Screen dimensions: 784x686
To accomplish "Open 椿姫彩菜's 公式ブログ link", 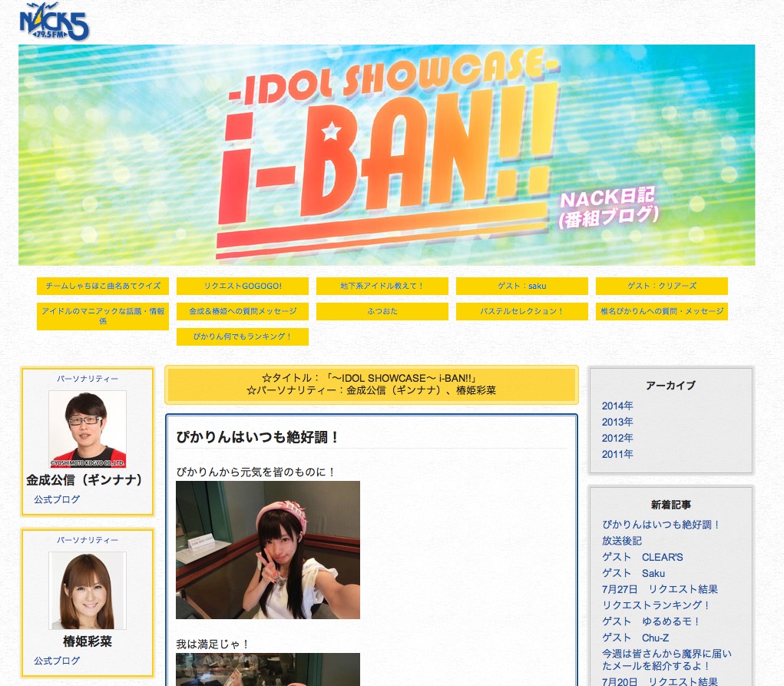I will click(x=57, y=661).
